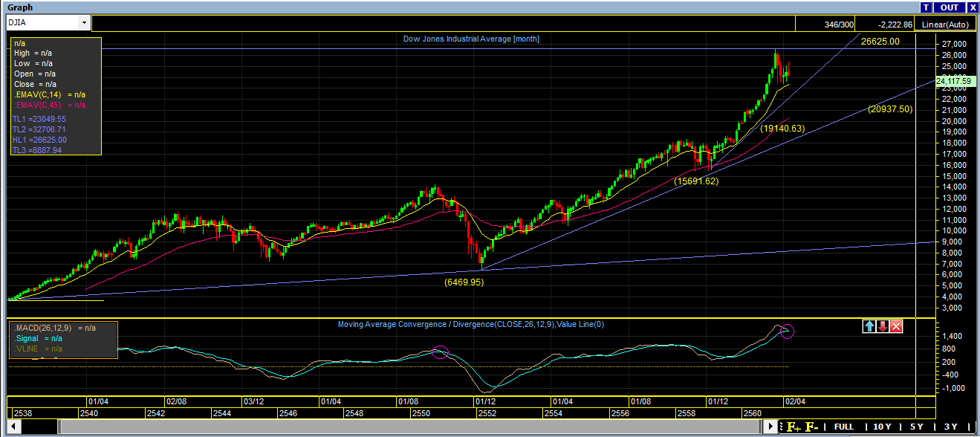Click the TL1 =23049.55 legend value
This screenshot has height=437, width=980.
pos(39,119)
